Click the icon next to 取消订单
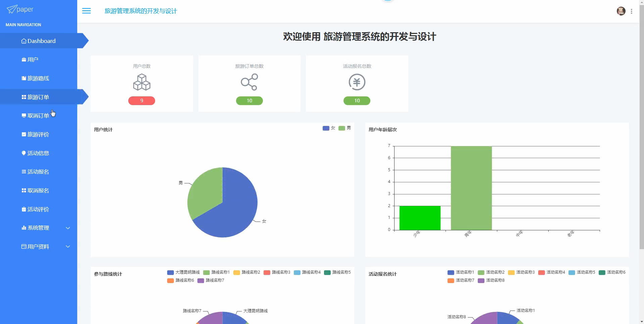644x324 pixels. point(24,115)
